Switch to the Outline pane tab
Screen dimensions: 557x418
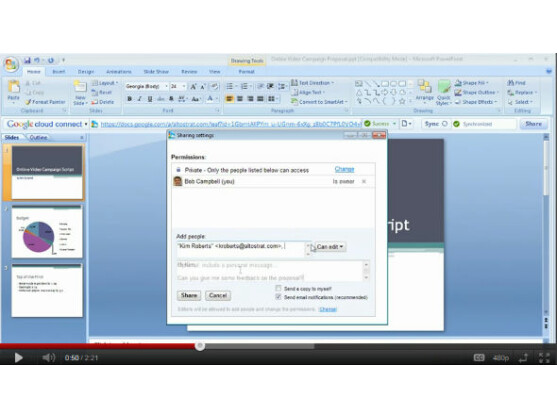click(x=38, y=137)
